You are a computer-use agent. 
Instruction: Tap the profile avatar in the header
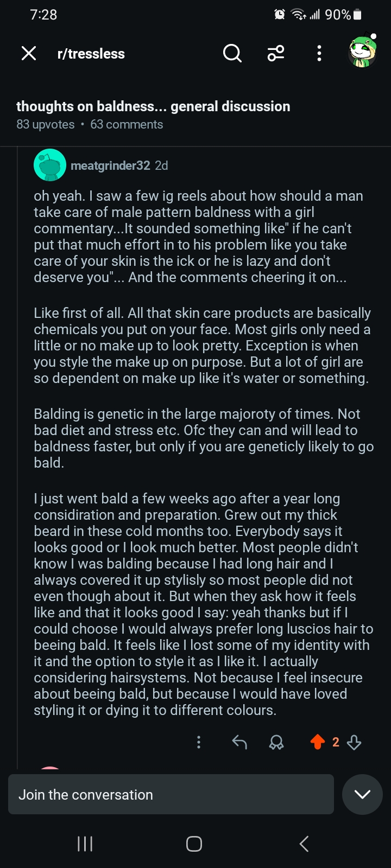[362, 52]
